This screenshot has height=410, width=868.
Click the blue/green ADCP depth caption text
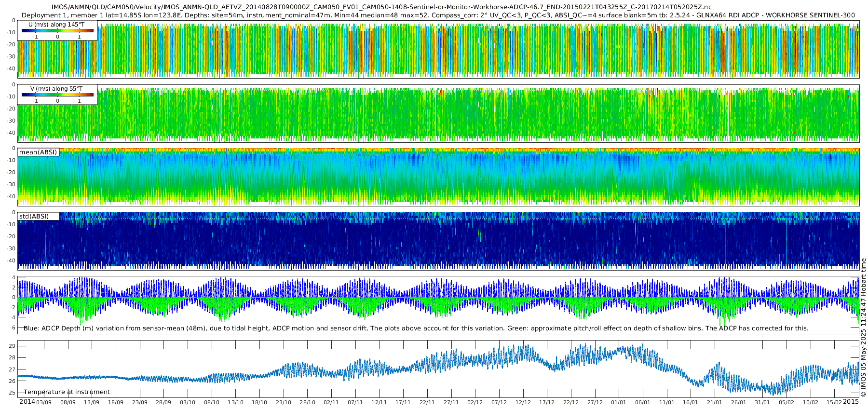(x=416, y=328)
